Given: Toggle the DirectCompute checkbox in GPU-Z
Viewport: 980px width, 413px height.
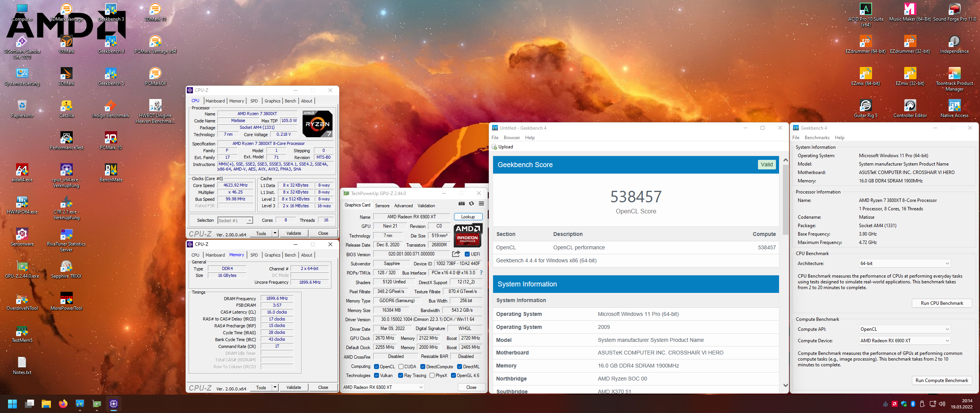Looking at the screenshot, I should click(423, 367).
